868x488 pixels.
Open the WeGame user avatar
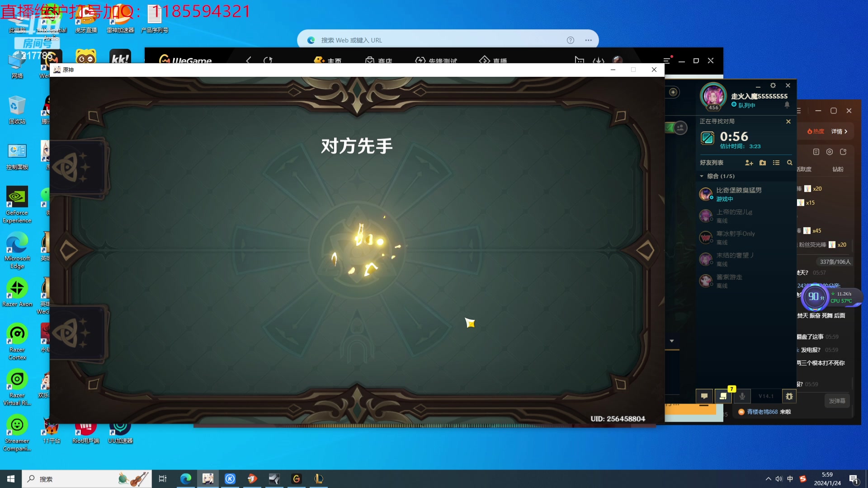618,60
